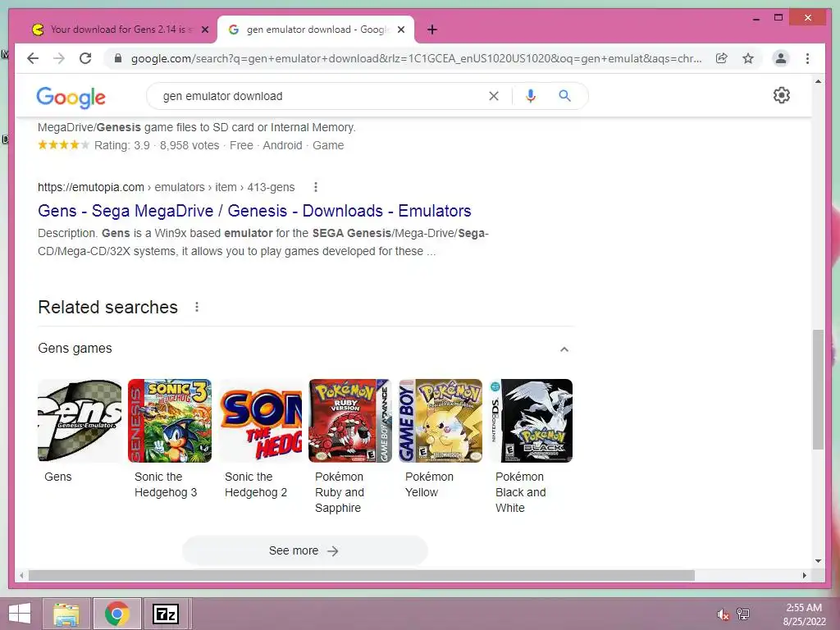Clear the search box with the X

pos(493,96)
